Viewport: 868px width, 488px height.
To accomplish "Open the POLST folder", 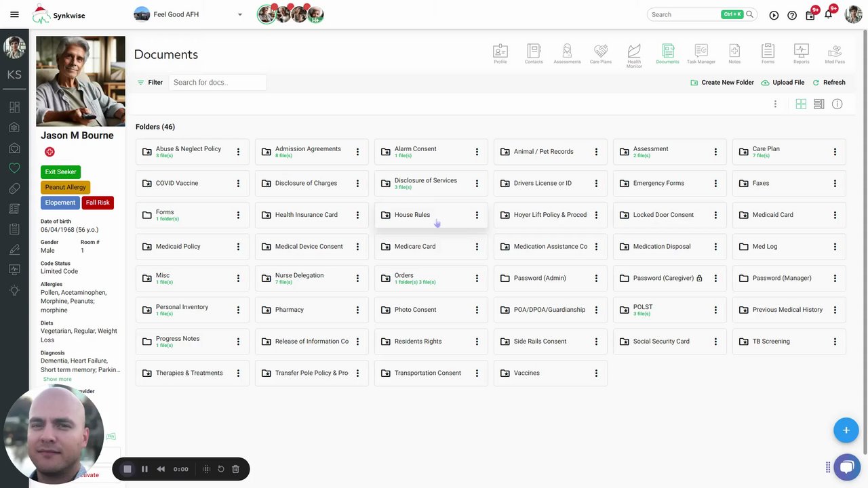I will [x=669, y=310].
